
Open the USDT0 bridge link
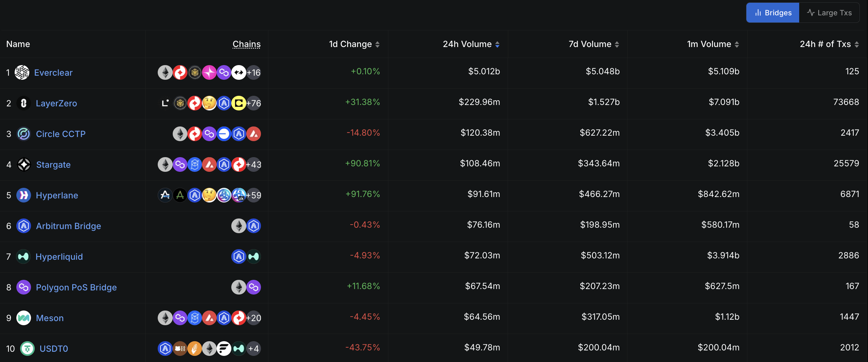[54, 349]
